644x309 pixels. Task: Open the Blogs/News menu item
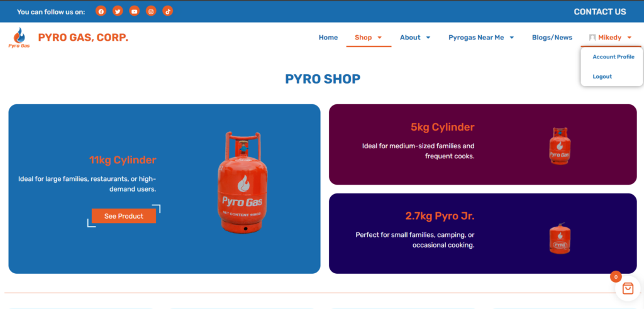coord(552,37)
